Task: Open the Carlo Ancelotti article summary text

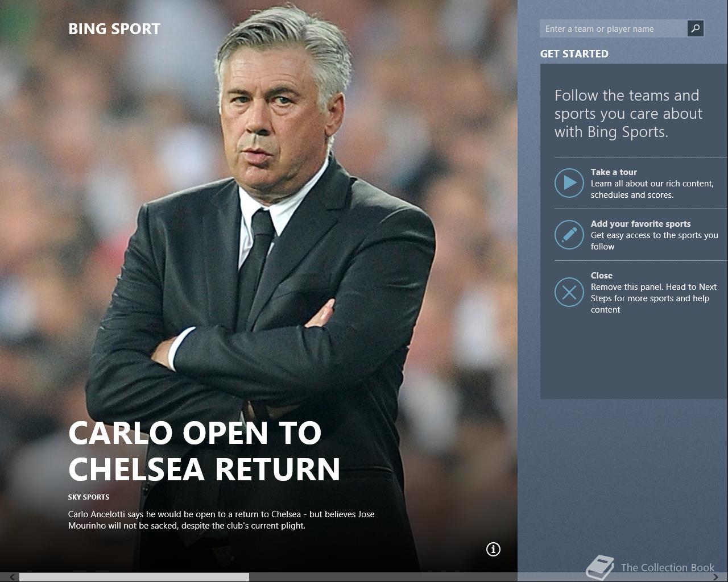Action: pyautogui.click(x=221, y=520)
